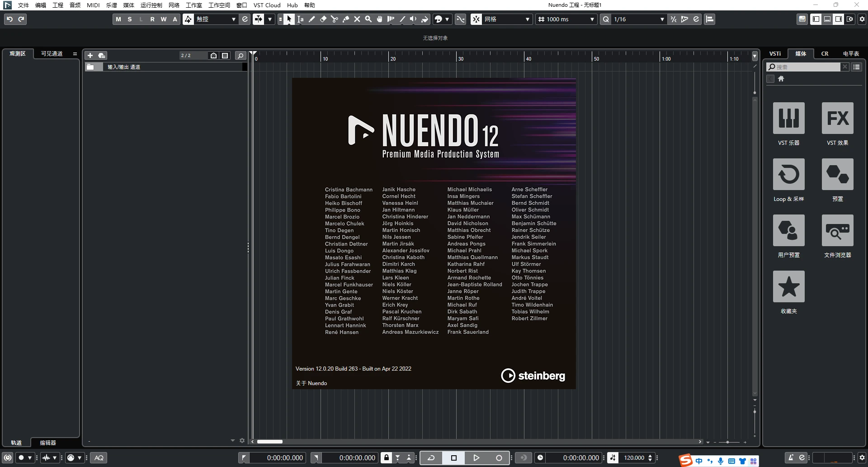Enable the Record button in the transport
The image size is (868, 467).
[499, 457]
